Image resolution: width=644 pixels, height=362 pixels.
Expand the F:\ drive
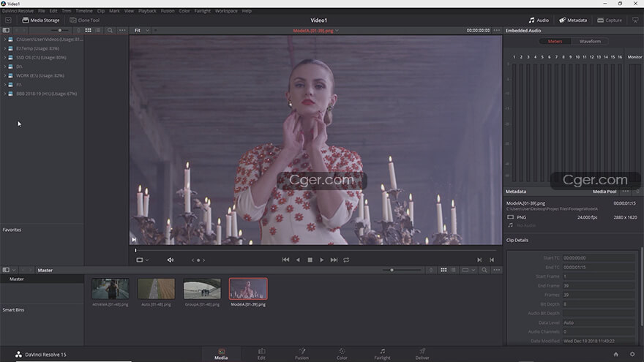click(x=5, y=85)
